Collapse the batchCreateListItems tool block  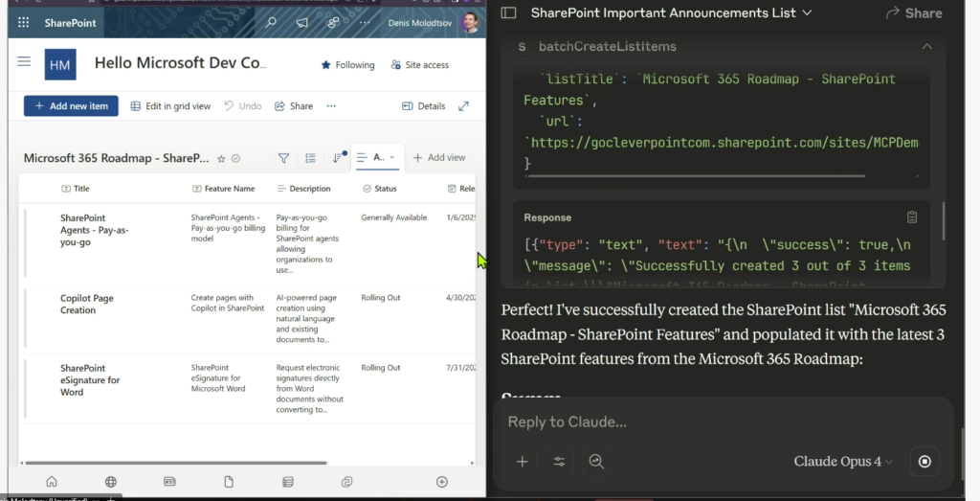pyautogui.click(x=926, y=46)
